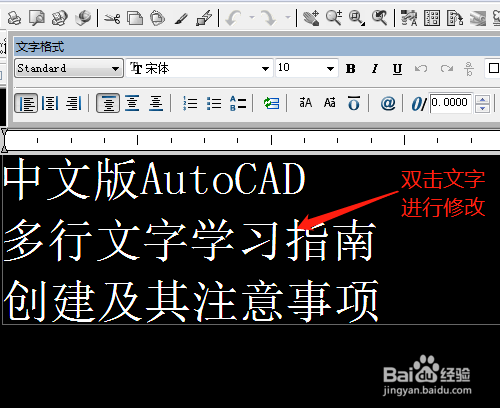Expand main toolbar Undo history dropdown
The image size is (500, 408).
click(252, 17)
